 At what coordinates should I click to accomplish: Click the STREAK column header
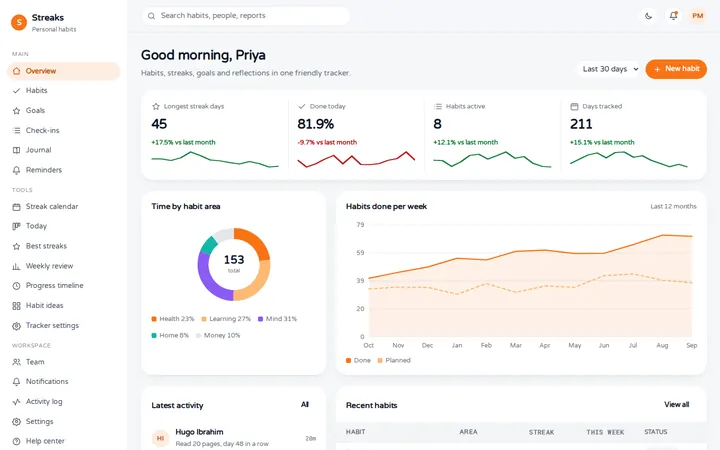click(541, 432)
